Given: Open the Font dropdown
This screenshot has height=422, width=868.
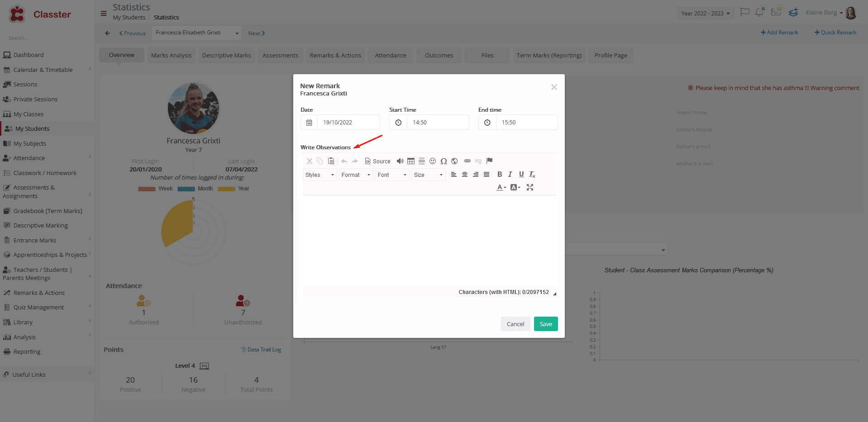Looking at the screenshot, I should coord(392,175).
